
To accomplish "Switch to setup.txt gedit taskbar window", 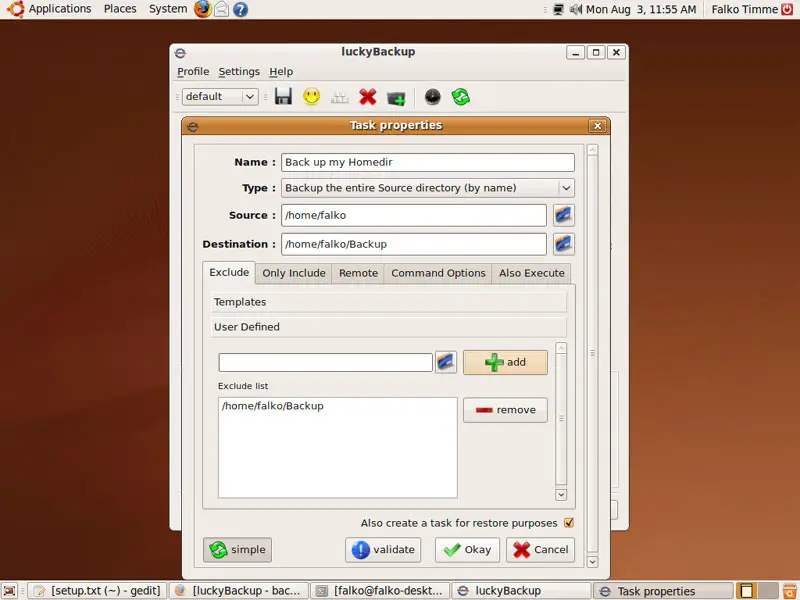I will 97,591.
